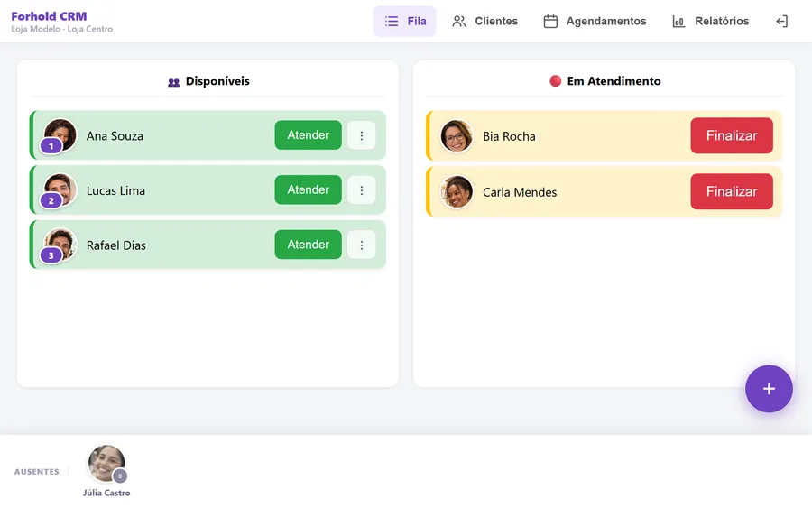The image size is (812, 508).
Task: Click queue position badge 2
Action: [x=51, y=200]
